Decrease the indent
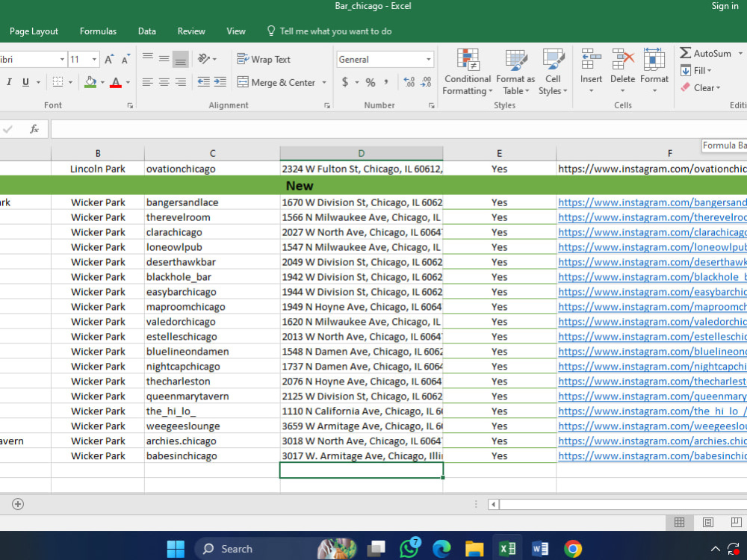This screenshot has height=560, width=747. tap(204, 82)
